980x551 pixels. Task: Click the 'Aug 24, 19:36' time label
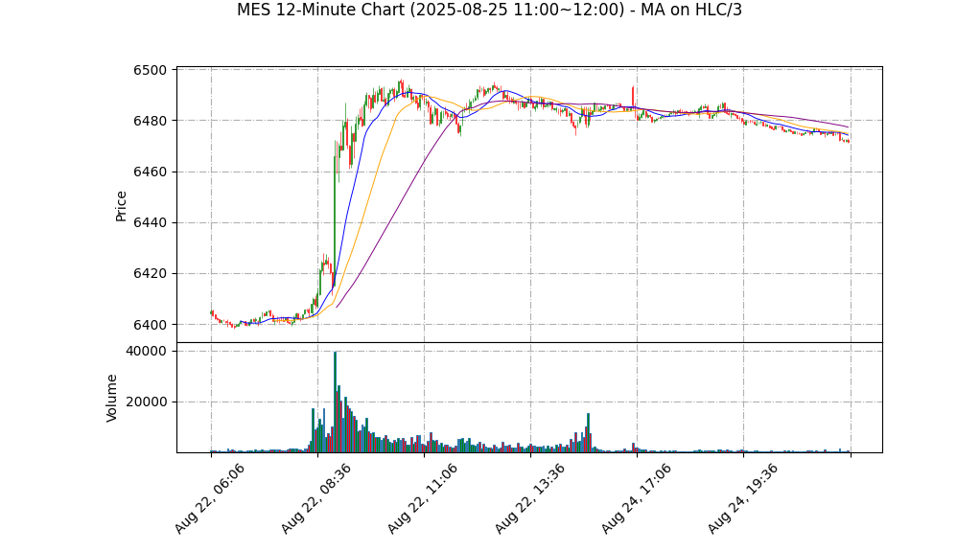pyautogui.click(x=742, y=498)
